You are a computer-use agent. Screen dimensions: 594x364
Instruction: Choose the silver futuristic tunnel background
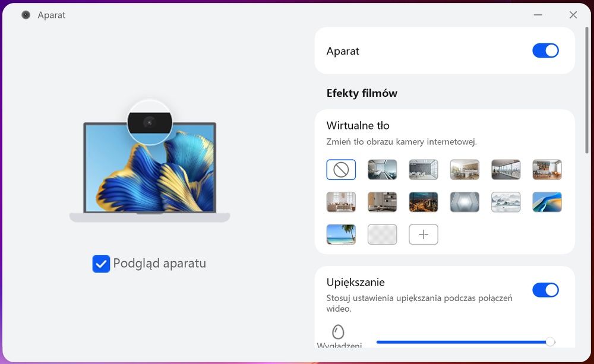[465, 202]
